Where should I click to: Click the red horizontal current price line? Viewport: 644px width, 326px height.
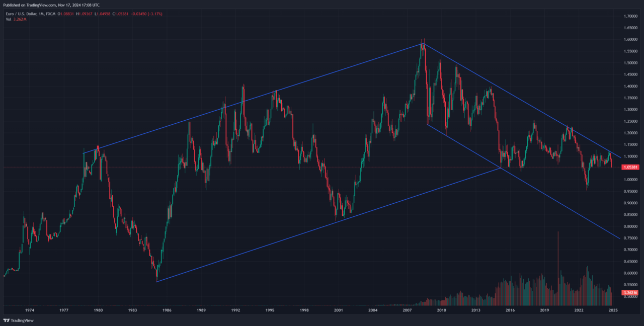[x=252, y=168]
